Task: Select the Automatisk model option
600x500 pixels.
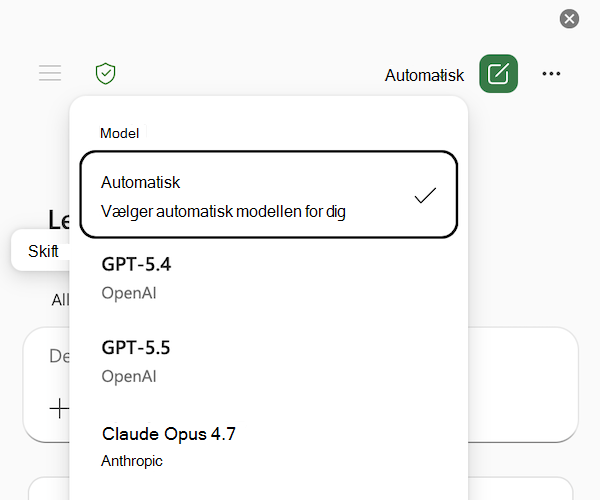Action: [x=269, y=194]
